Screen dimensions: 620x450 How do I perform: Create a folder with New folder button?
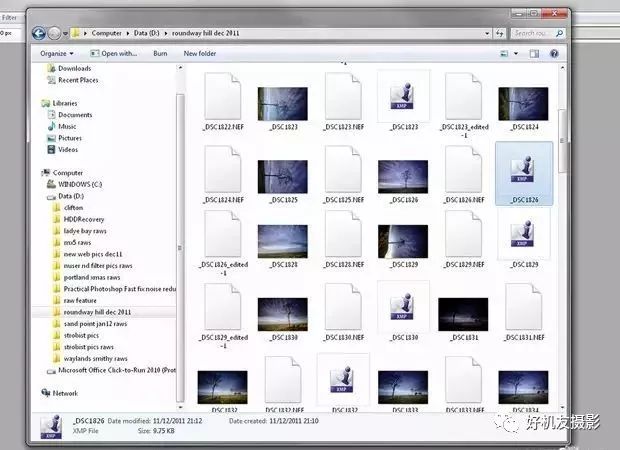click(200, 53)
